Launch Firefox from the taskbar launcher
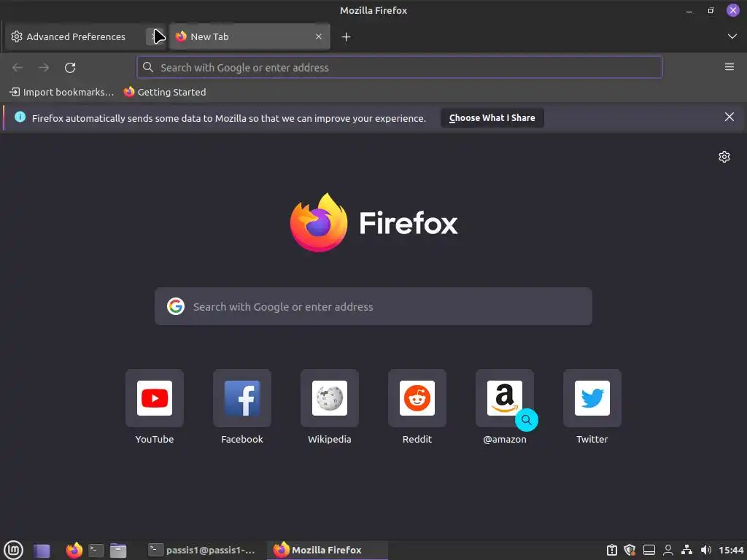This screenshot has width=747, height=560. coord(74,550)
